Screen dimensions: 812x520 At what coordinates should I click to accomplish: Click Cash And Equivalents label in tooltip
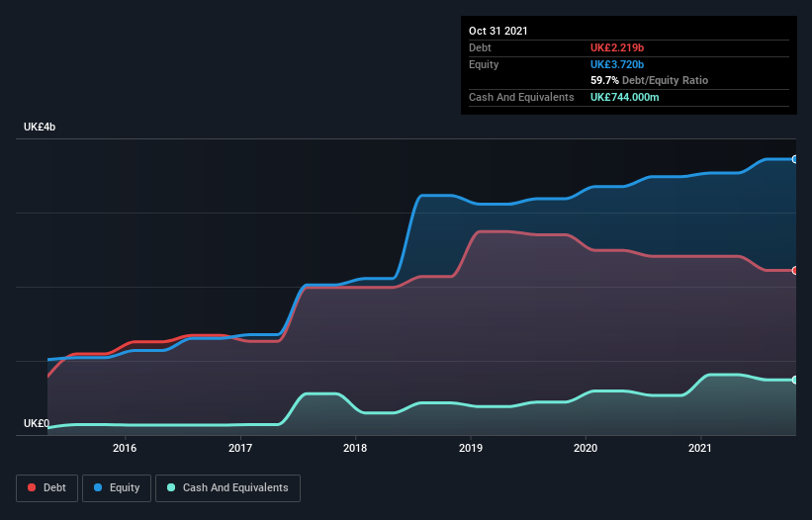[x=521, y=97]
